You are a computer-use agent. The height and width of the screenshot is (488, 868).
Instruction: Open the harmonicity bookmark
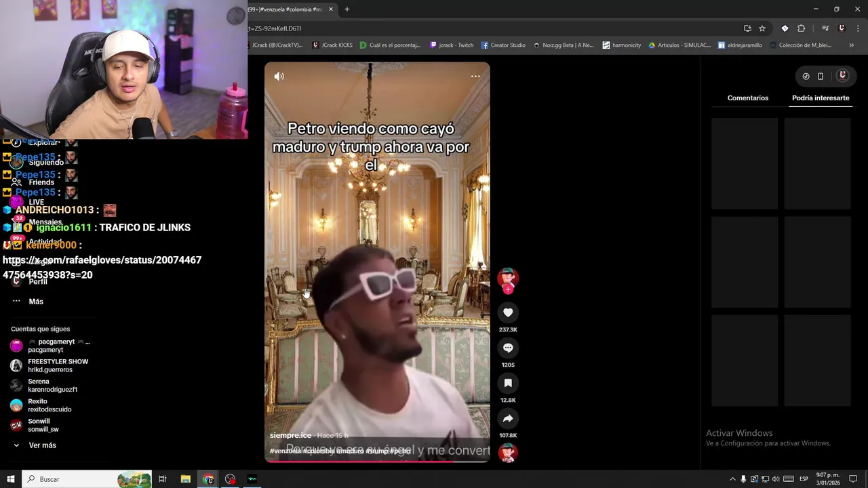(622, 45)
